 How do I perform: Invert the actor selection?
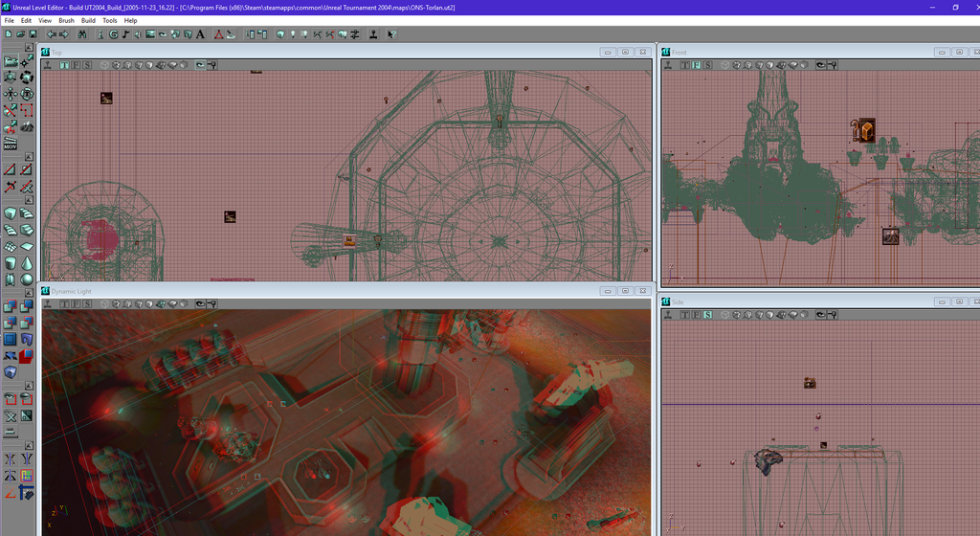tap(27, 415)
